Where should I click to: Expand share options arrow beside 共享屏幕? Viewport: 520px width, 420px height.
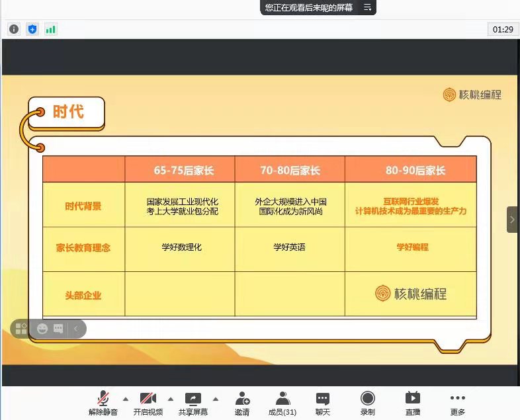(215, 399)
